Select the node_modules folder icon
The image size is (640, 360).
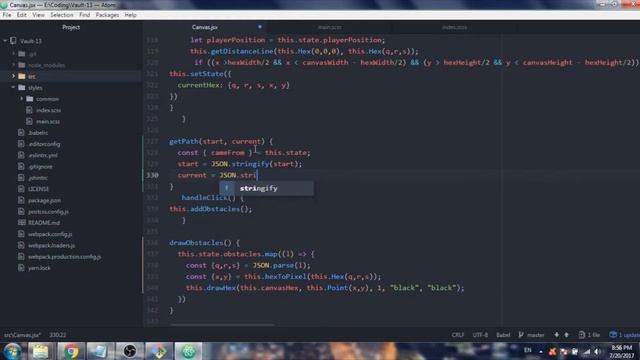pos(22,65)
